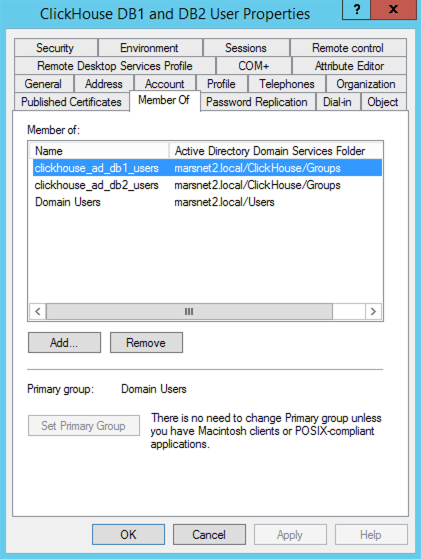Select the clickhouse_ad_db2_users group row

pos(207,185)
